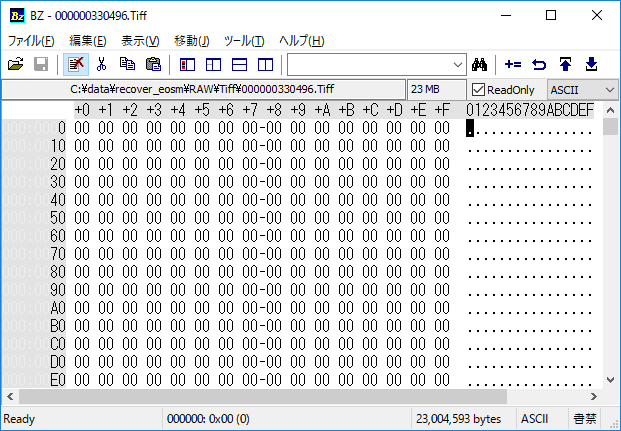The height and width of the screenshot is (431, 621).
Task: Open the ASCII character set dropdown
Action: (582, 90)
